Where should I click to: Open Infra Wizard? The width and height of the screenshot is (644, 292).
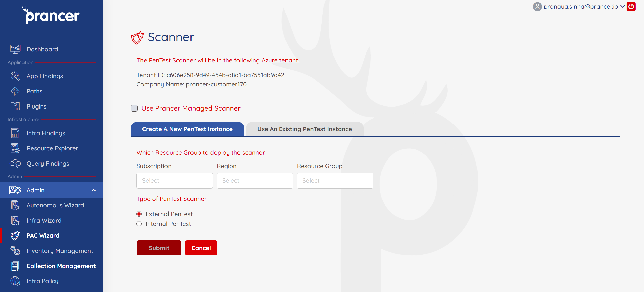[x=52, y=220]
